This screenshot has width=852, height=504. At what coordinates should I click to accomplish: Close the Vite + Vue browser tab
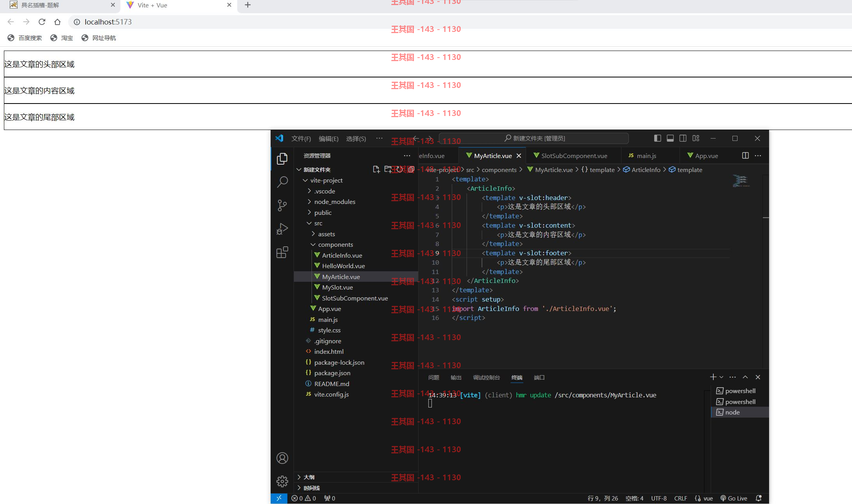(x=229, y=5)
